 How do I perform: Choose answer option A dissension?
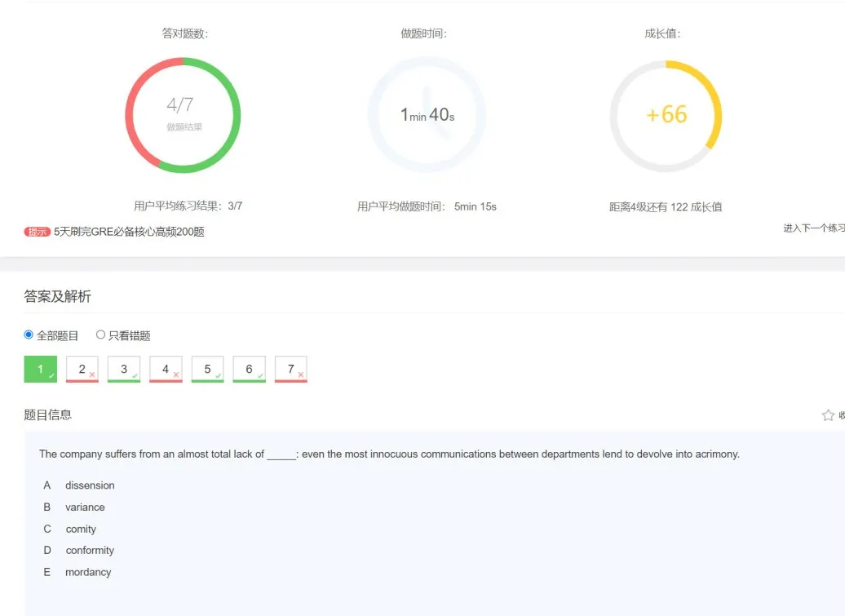(x=90, y=485)
